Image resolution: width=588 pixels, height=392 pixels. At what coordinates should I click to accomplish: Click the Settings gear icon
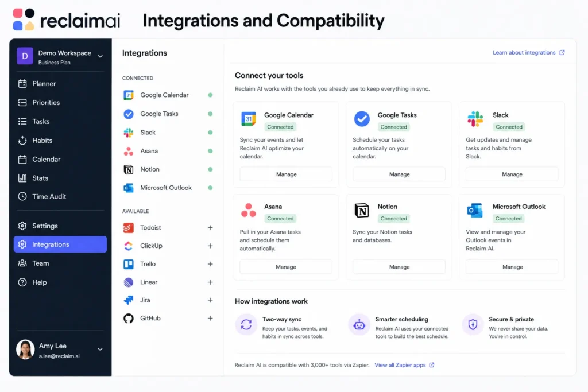[x=22, y=226]
